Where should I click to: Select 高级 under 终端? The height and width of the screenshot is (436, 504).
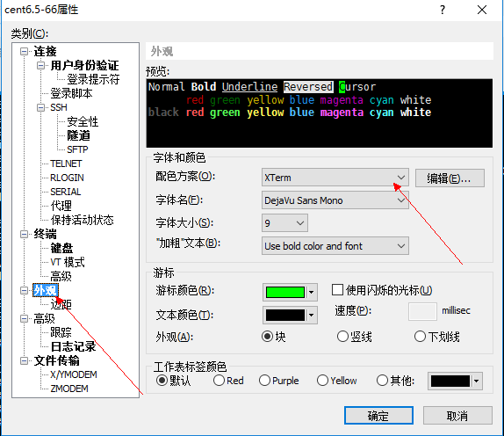coord(61,276)
